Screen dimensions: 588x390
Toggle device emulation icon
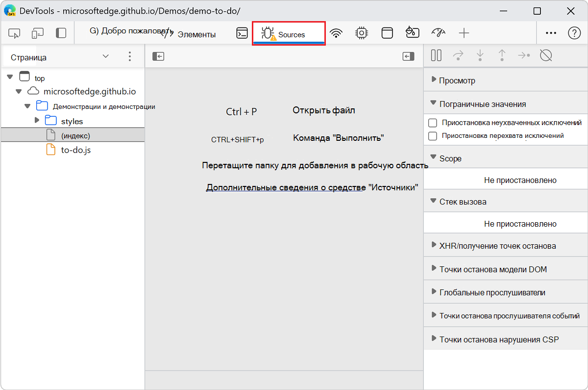(x=37, y=33)
